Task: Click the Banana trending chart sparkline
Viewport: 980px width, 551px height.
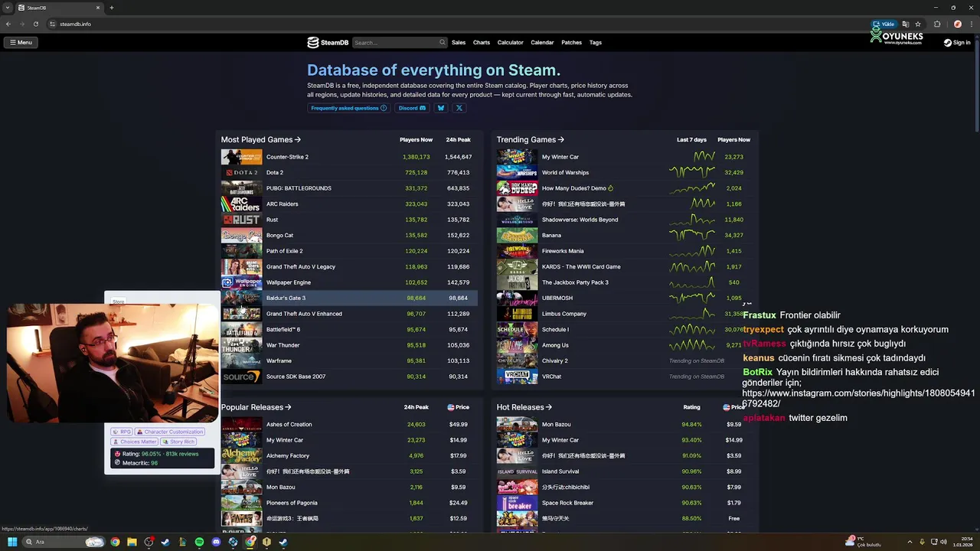Action: [692, 235]
